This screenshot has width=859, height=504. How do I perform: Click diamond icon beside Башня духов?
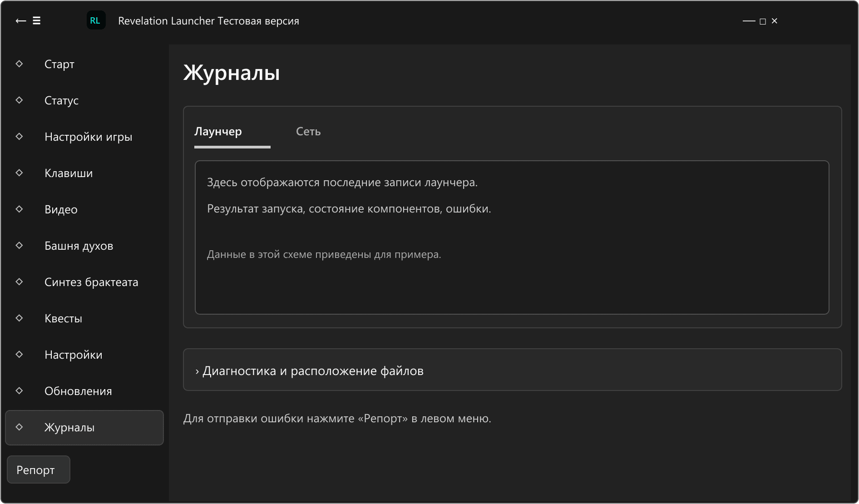pyautogui.click(x=19, y=245)
